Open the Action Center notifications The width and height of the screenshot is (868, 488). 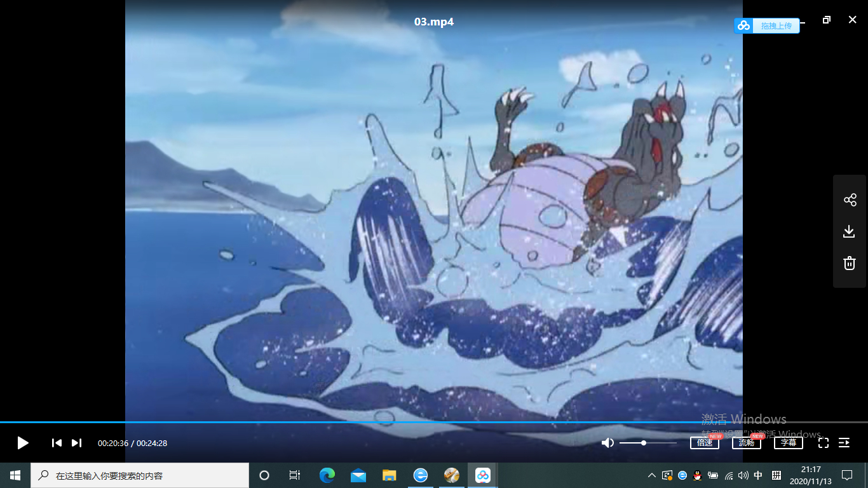pos(847,475)
